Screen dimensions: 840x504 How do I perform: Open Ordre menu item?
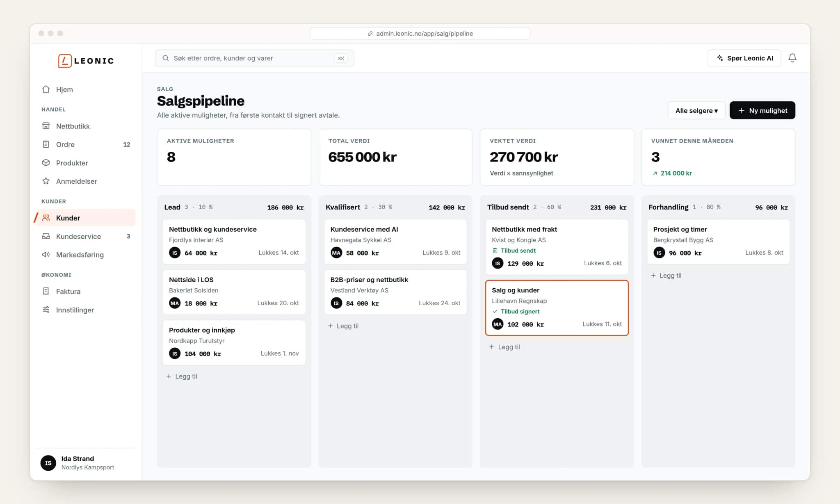pyautogui.click(x=86, y=144)
